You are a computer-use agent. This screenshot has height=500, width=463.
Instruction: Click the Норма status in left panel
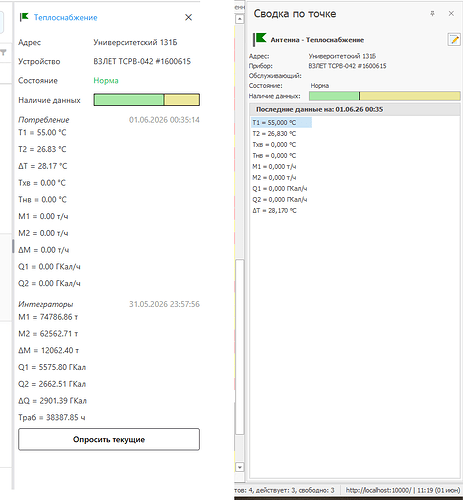(x=106, y=81)
